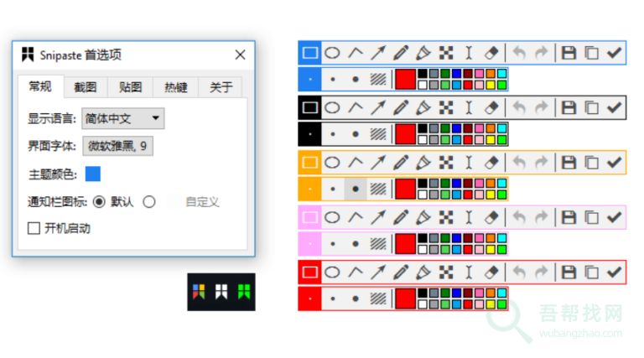Choose the pencil tool in the orange toolbar

[401, 162]
